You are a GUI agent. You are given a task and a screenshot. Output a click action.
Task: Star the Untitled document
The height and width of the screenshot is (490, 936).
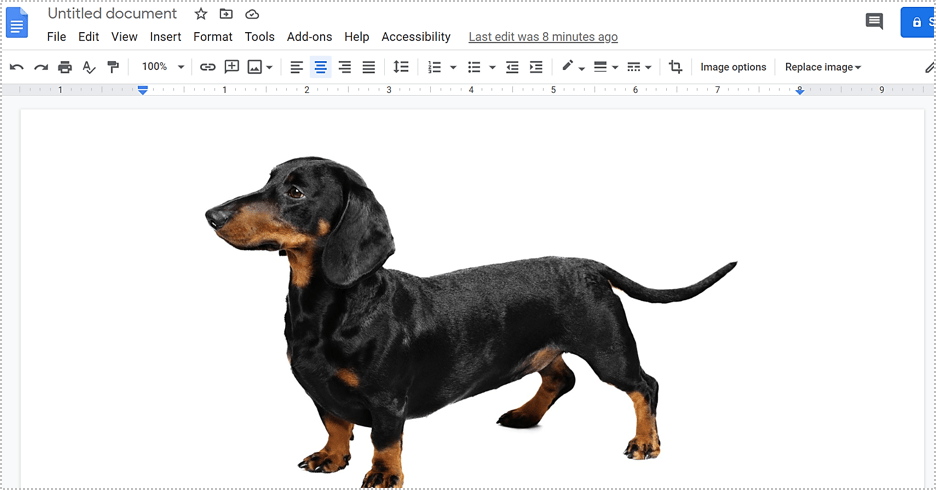[x=201, y=14]
